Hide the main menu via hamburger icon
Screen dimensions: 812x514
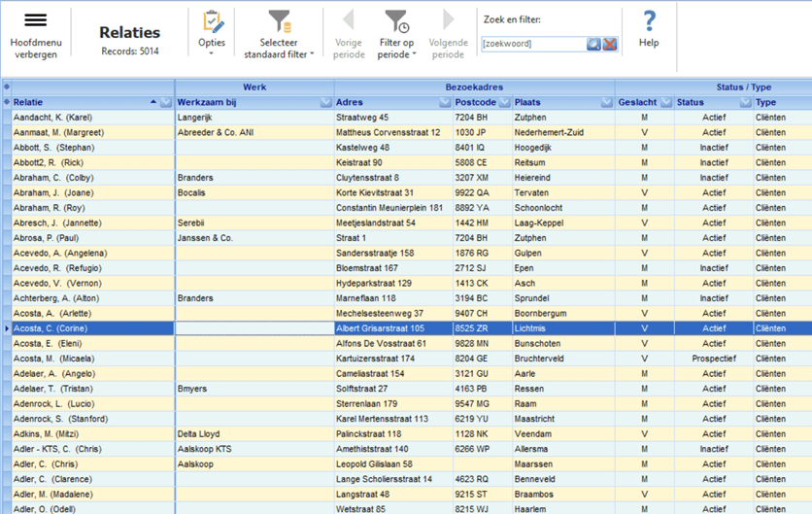click(35, 21)
